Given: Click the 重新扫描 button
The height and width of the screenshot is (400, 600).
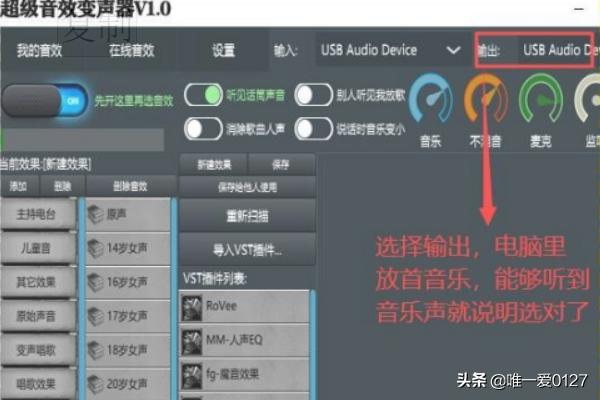Looking at the screenshot, I should [x=247, y=216].
